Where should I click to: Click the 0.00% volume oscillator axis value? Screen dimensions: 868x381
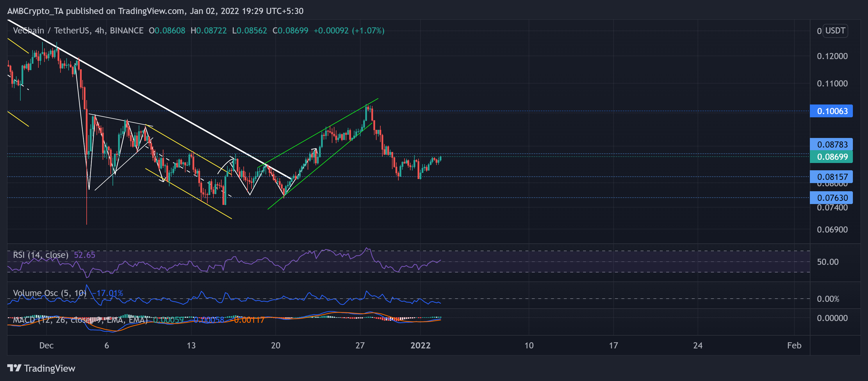828,299
